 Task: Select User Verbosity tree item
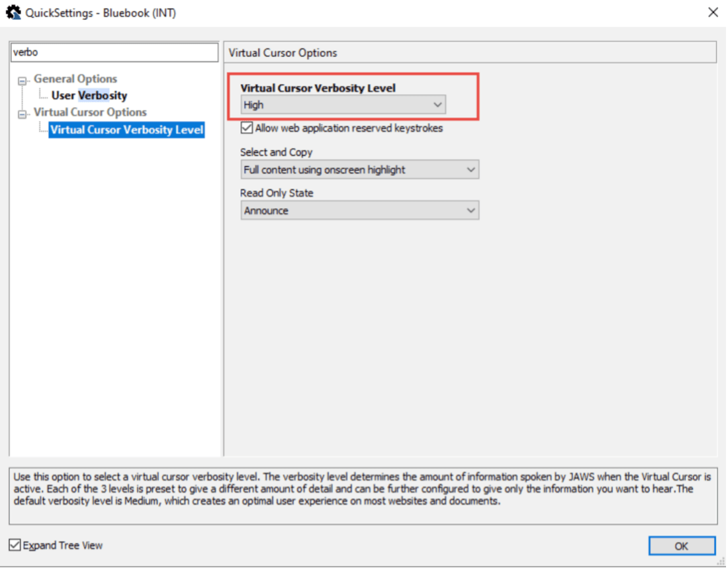pos(89,95)
